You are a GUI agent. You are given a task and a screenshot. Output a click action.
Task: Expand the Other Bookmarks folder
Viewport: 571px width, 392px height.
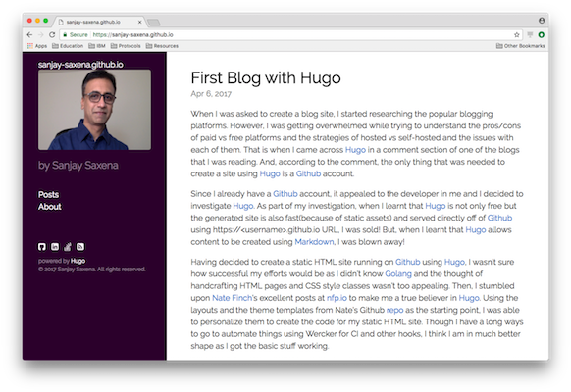520,46
